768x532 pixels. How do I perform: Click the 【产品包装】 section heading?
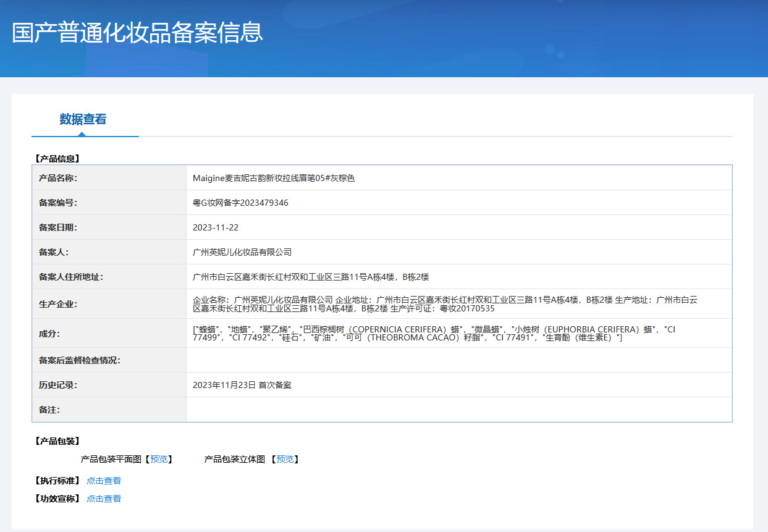(57, 441)
